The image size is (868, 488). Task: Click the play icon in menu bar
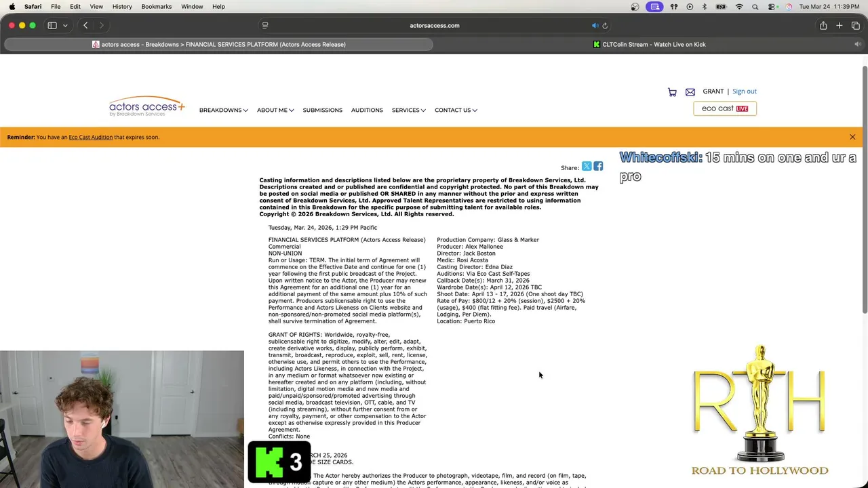[x=690, y=7]
